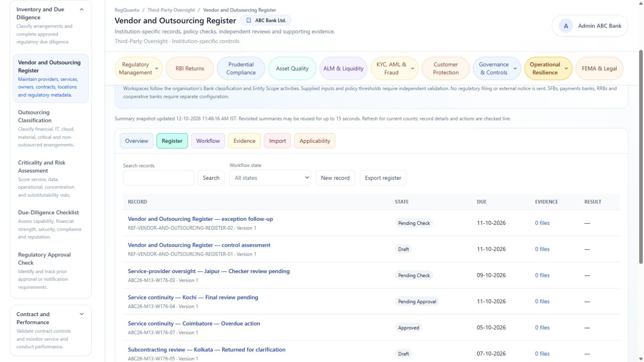This screenshot has width=644, height=362.
Task: Switch to the Overview tab
Action: point(137,141)
